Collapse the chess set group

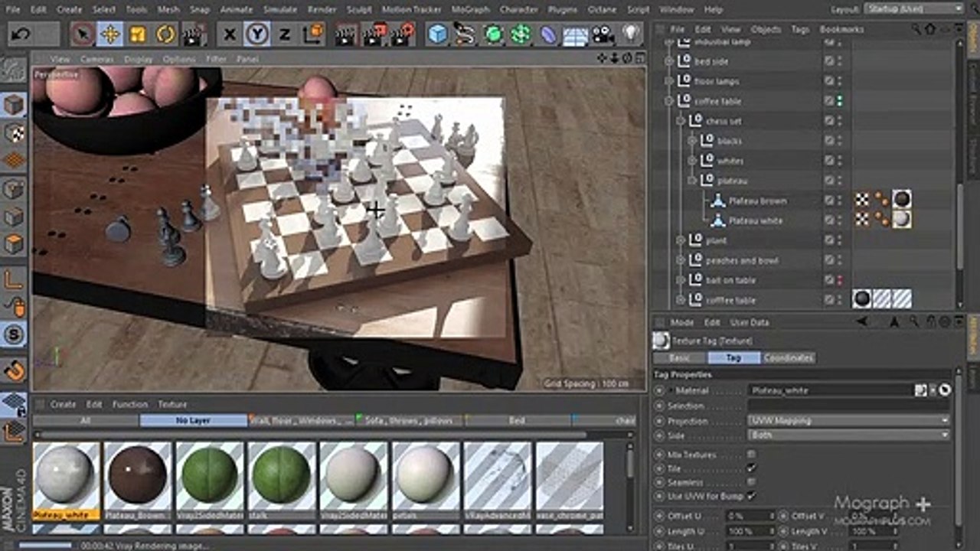point(681,121)
